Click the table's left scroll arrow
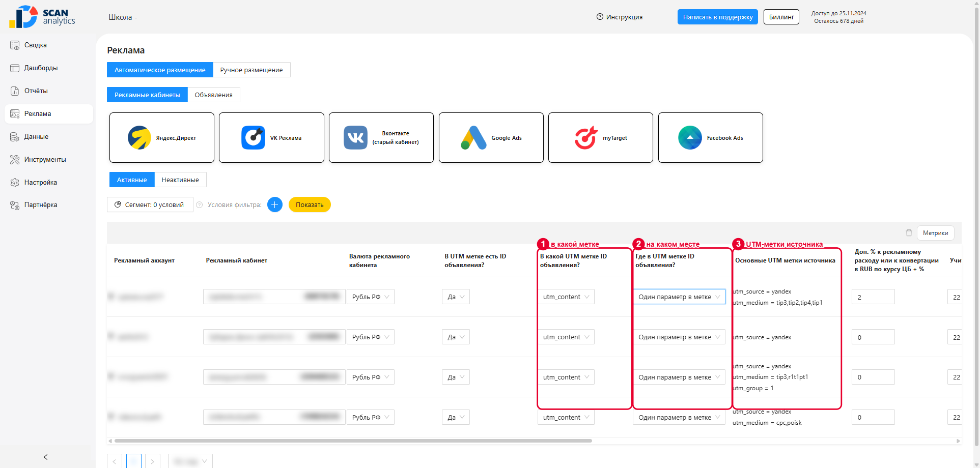 click(x=110, y=441)
